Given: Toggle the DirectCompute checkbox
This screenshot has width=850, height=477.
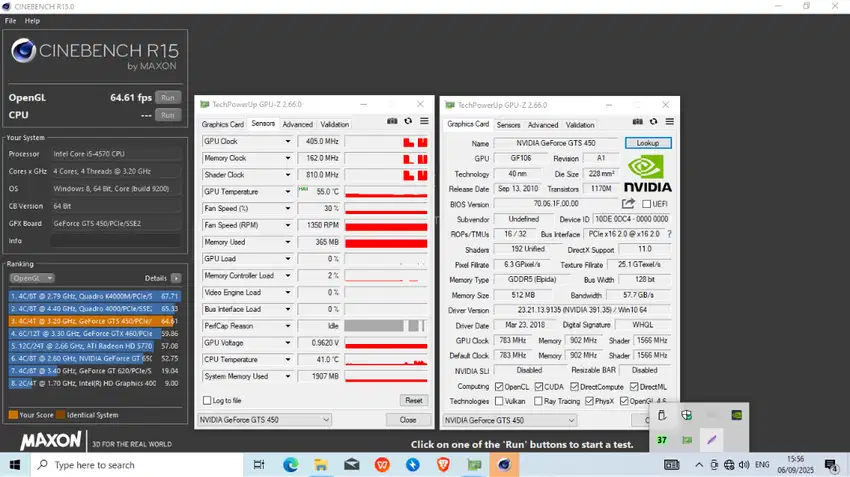Looking at the screenshot, I should coord(575,386).
